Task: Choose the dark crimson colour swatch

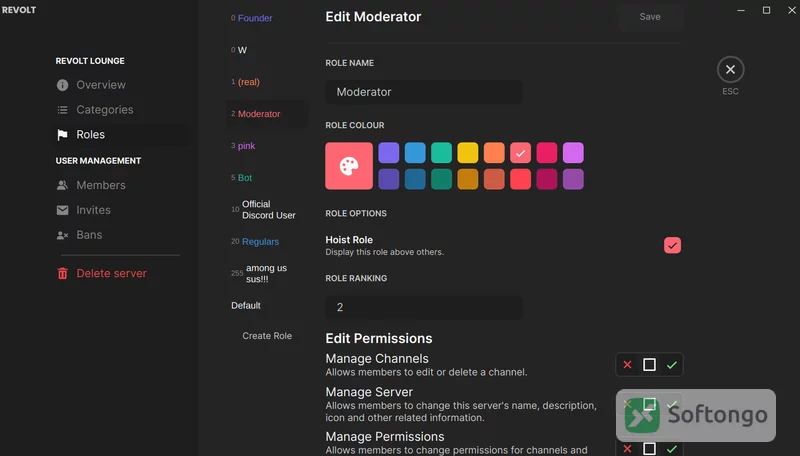Action: pyautogui.click(x=547, y=179)
